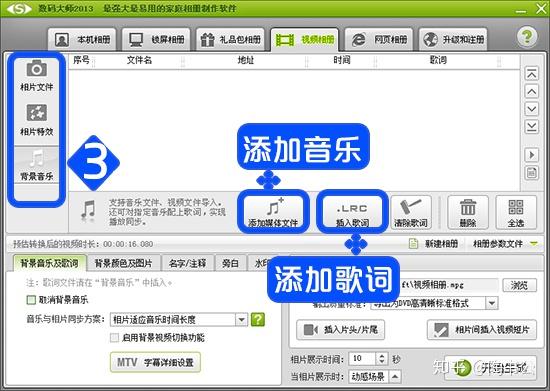
Task: Click the 相片展示时间 seconds field
Action: click(362, 358)
